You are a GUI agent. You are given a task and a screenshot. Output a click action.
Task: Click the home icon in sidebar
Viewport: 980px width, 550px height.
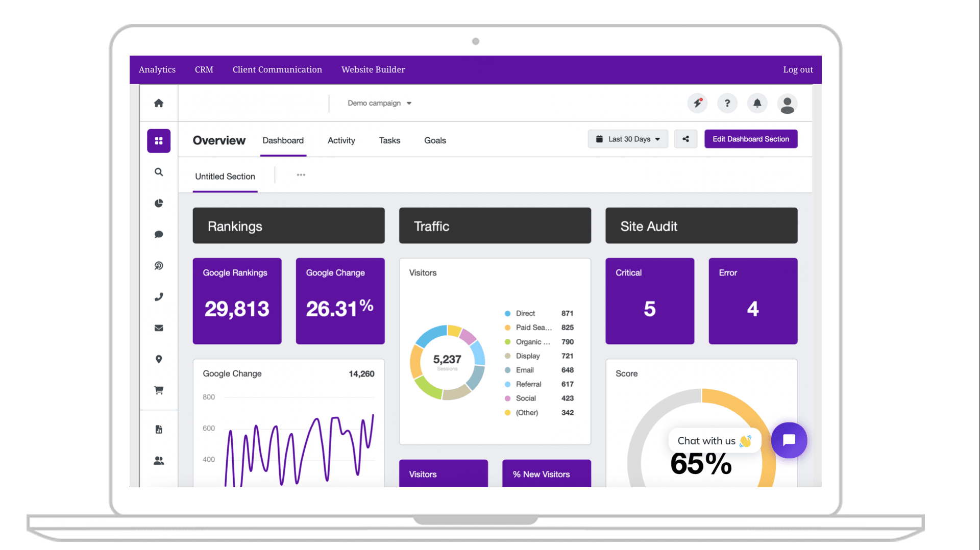[159, 103]
